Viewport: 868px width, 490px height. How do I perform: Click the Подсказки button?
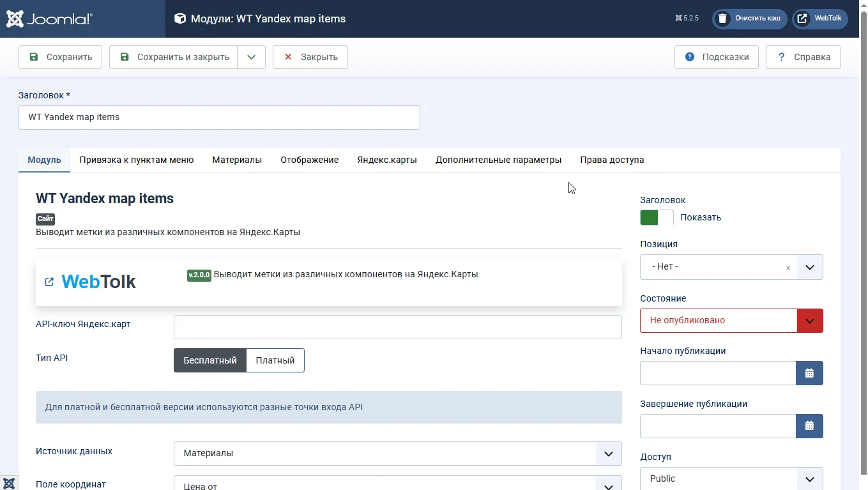(717, 57)
